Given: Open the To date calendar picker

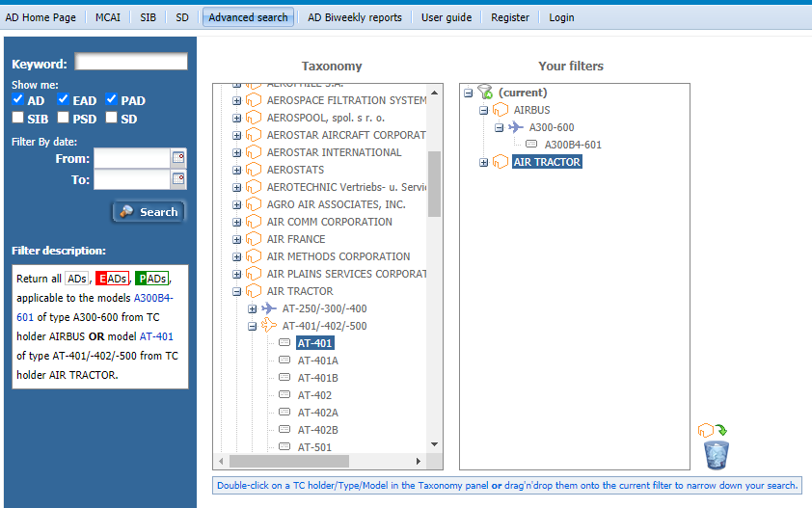Looking at the screenshot, I should [178, 179].
